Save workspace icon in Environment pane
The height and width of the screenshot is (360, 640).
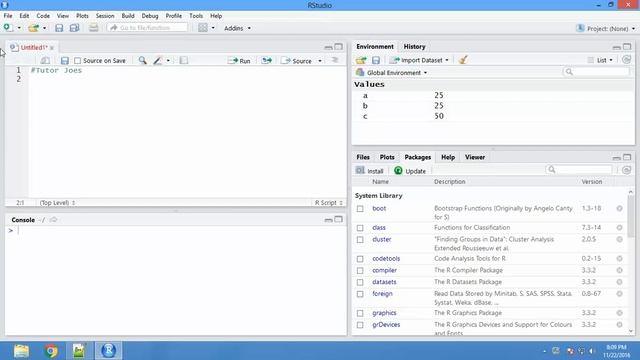[376, 60]
